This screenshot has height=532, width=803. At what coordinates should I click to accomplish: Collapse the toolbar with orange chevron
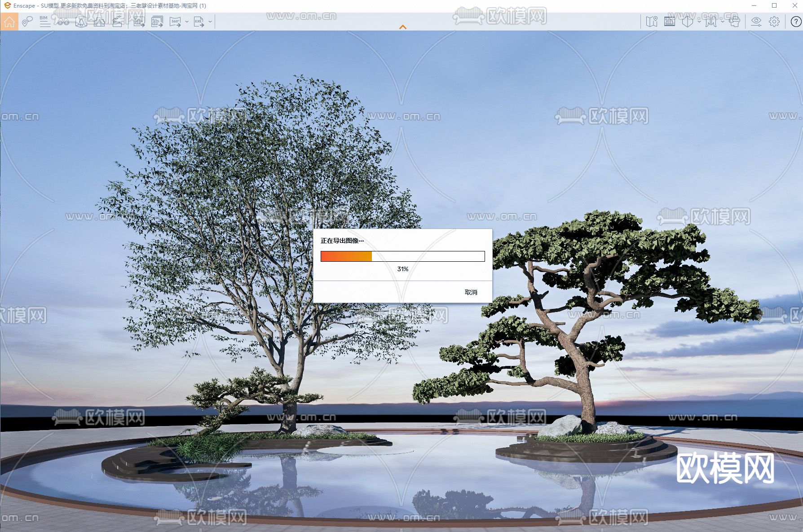tap(403, 27)
